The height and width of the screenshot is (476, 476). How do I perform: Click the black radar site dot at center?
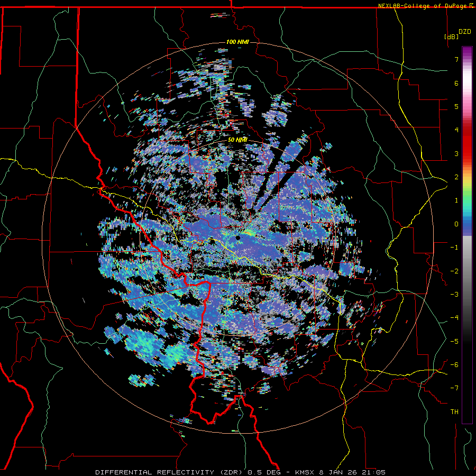237,237
